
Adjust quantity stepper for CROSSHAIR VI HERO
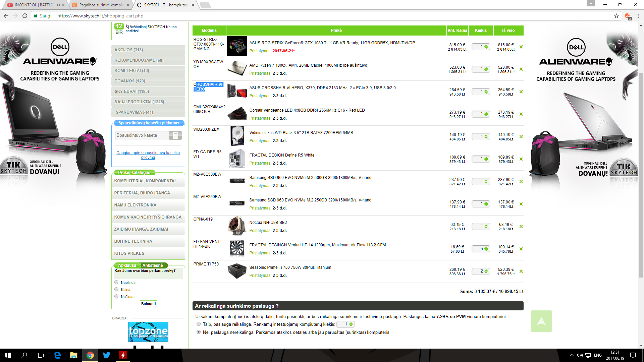(x=486, y=92)
